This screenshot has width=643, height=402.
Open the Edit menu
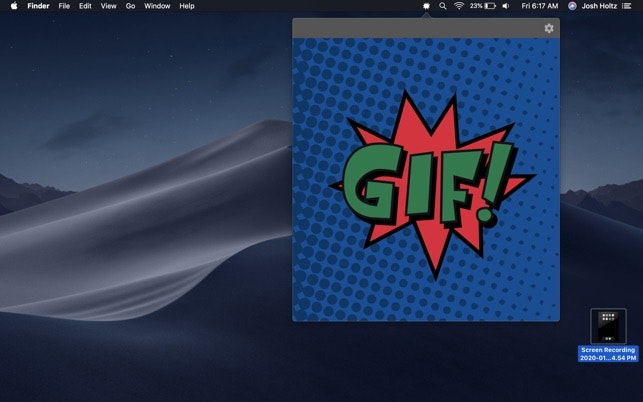[85, 6]
